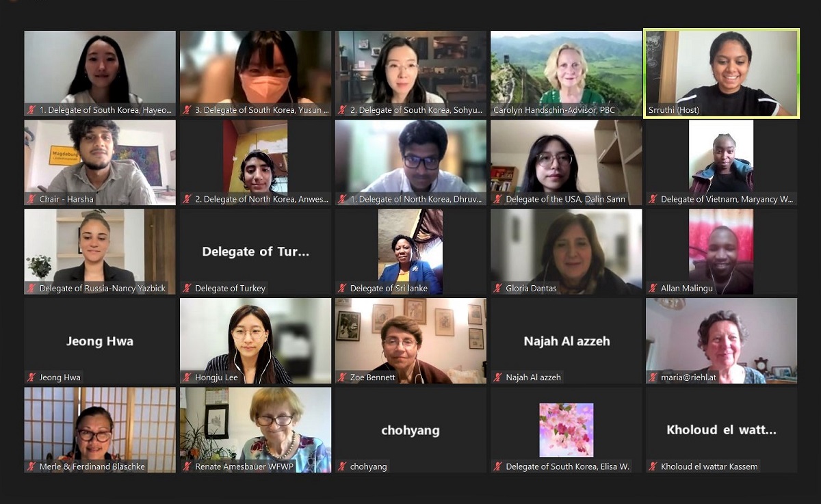This screenshot has height=504, width=821.
Task: Click muted mic icon beside Chair - Harsha
Action: tap(31, 199)
